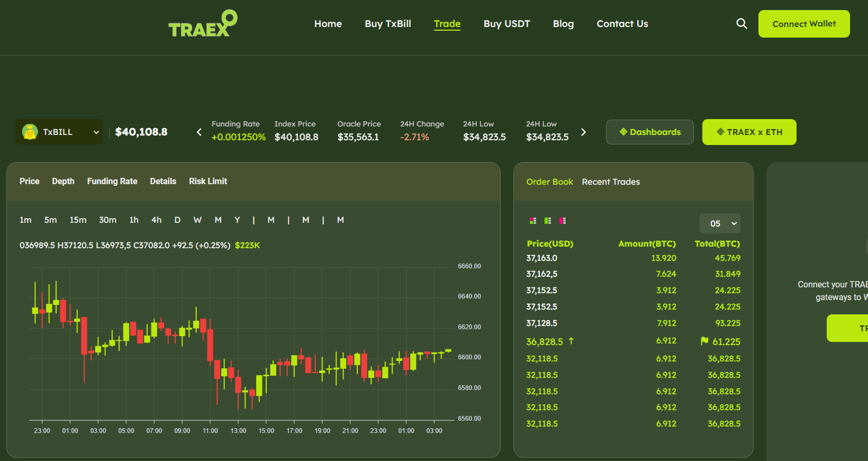This screenshot has width=868, height=461.
Task: Go to Buy USDT in navigation
Action: [x=507, y=24]
